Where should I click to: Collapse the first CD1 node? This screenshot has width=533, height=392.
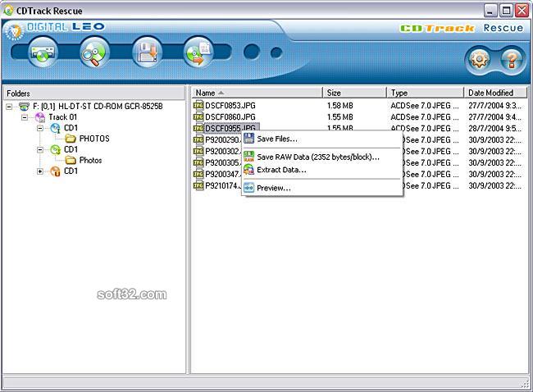(40, 128)
